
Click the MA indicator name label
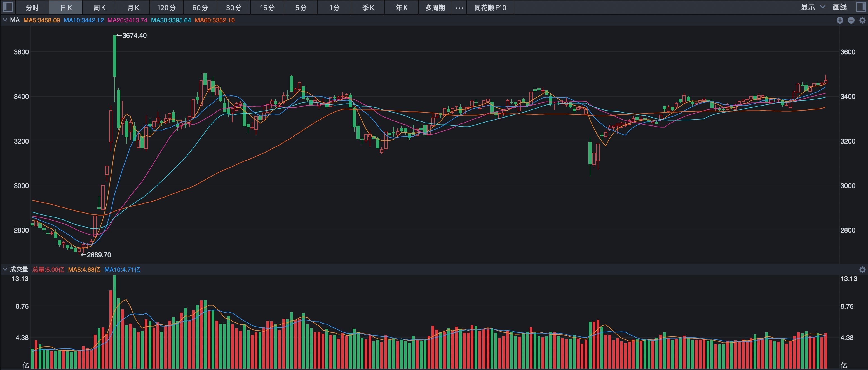click(x=15, y=20)
